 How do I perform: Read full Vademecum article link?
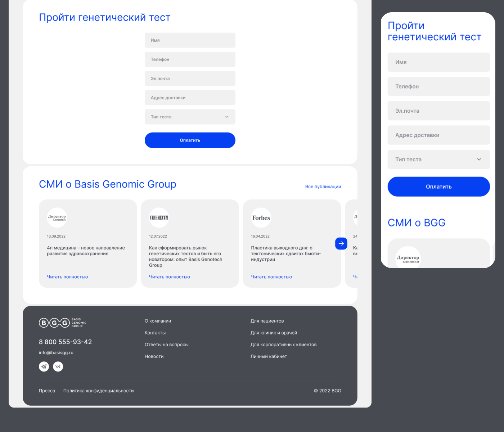[170, 277]
